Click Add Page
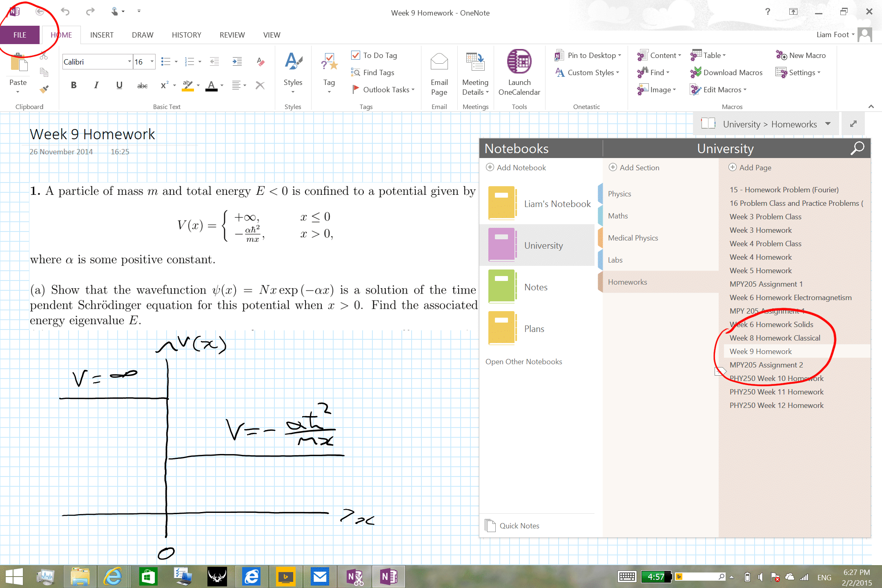Screen dimensions: 882x588 pos(750,167)
